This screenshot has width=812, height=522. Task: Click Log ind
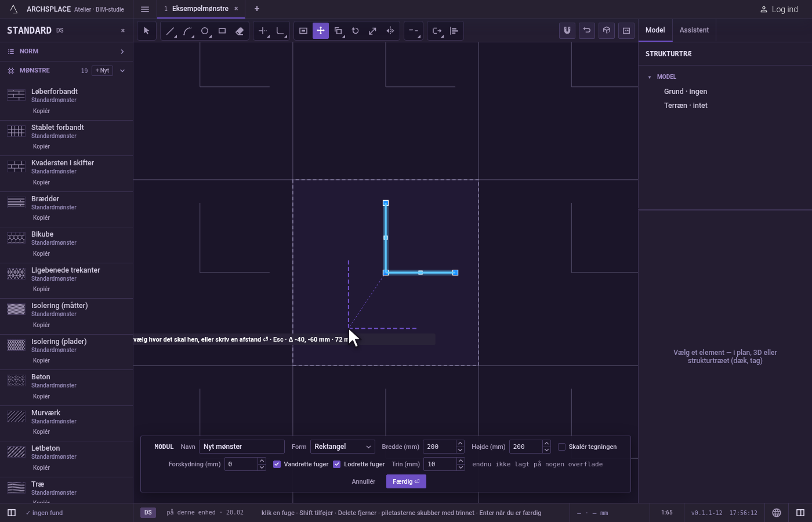[779, 9]
